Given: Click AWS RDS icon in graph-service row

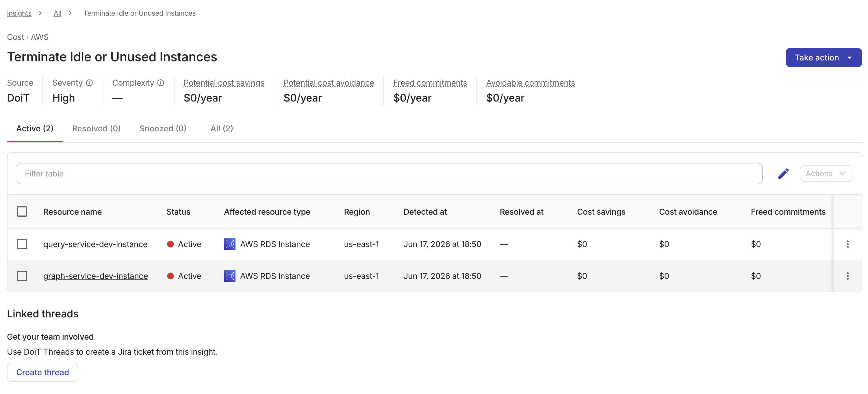Looking at the screenshot, I should [x=229, y=276].
